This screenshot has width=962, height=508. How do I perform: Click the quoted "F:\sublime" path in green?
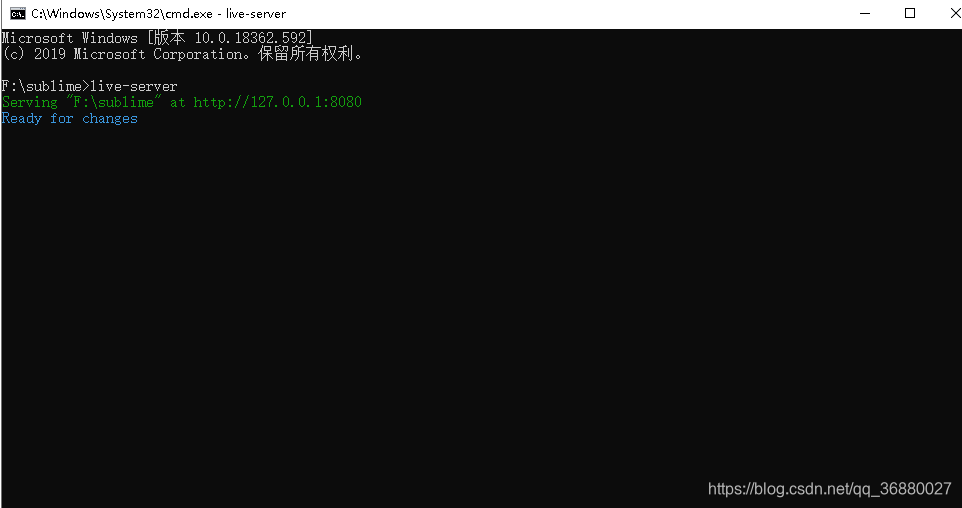[x=114, y=102]
